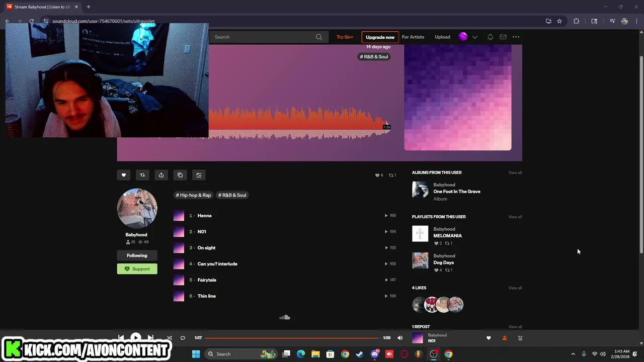
Task: Share the playlist via share icon
Action: point(161,175)
